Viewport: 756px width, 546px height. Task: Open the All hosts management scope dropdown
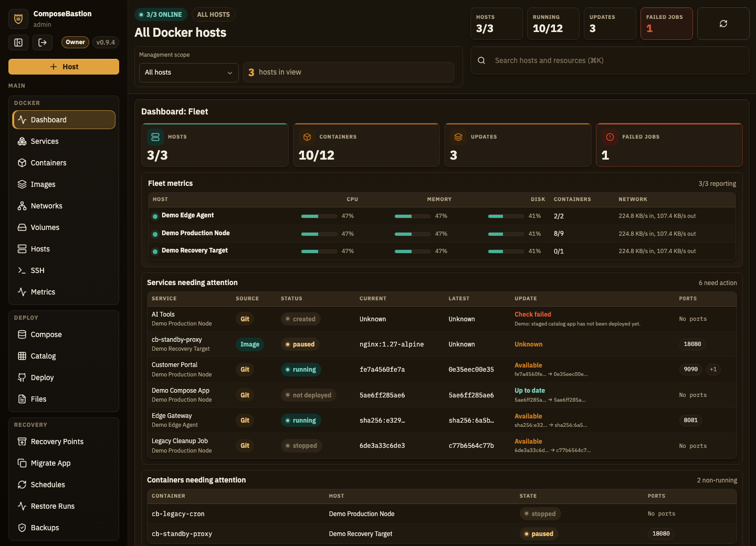[x=189, y=72]
